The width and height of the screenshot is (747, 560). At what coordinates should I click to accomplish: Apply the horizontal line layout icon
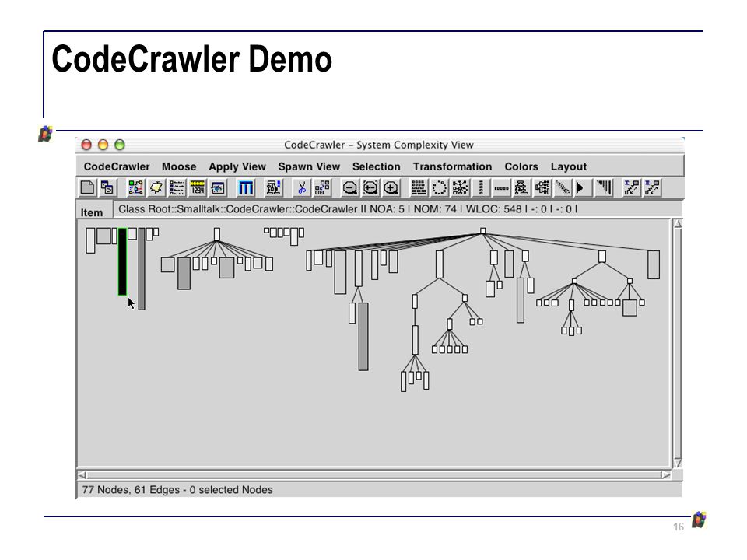[501, 187]
